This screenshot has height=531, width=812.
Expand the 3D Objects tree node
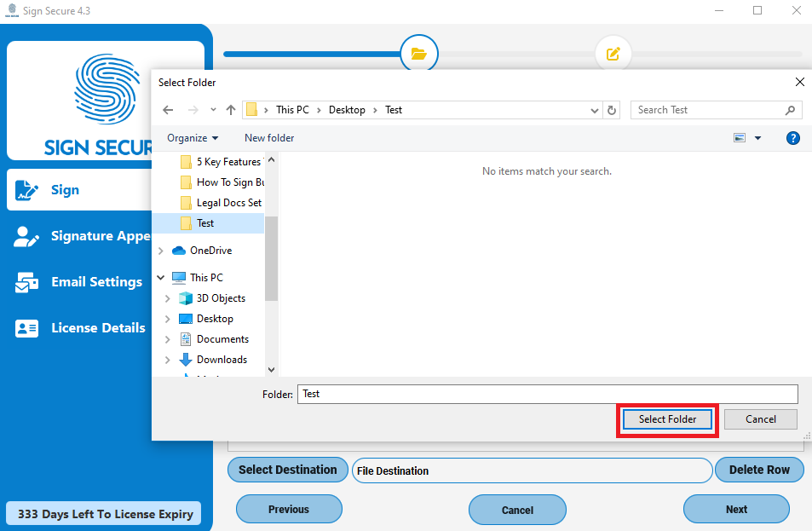[167, 298]
